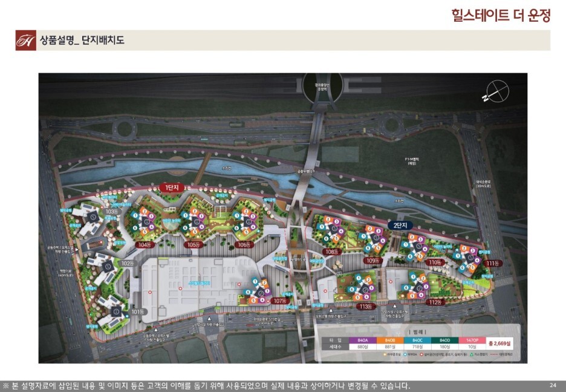Click the 103동 building core icon
The image size is (566, 392).
93,217
